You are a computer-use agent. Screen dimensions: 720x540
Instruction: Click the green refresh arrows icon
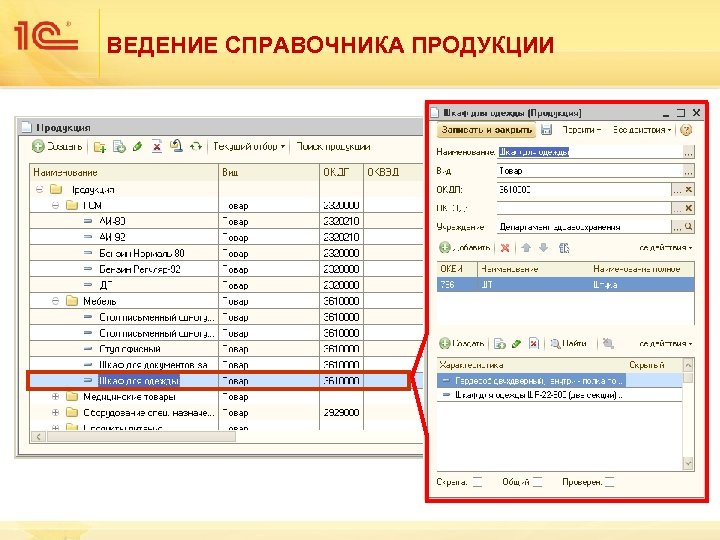(x=196, y=147)
